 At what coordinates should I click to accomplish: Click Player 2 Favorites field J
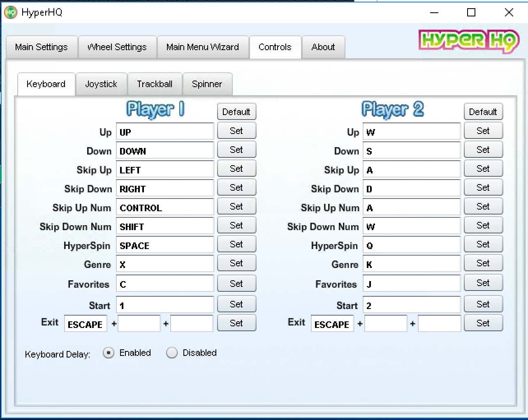[x=412, y=284]
